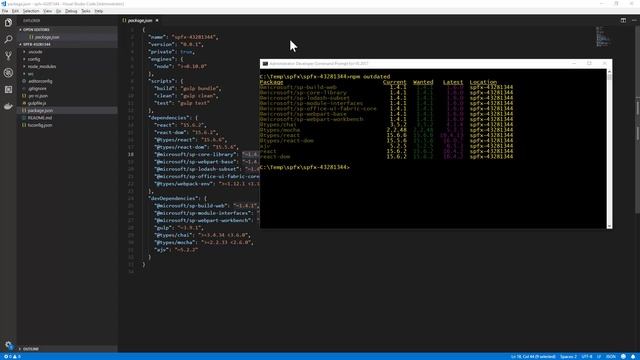The width and height of the screenshot is (640, 360).
Task: Select the package.json editor tab
Action: pyautogui.click(x=140, y=20)
